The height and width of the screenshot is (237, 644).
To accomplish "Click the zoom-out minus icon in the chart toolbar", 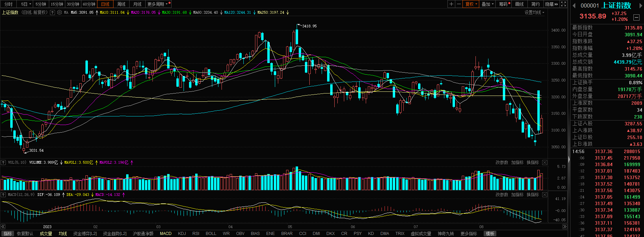I will tap(459, 4).
